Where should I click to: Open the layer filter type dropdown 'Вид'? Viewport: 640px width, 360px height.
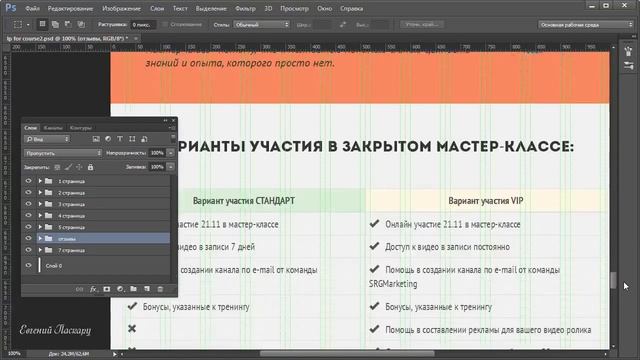[47, 139]
